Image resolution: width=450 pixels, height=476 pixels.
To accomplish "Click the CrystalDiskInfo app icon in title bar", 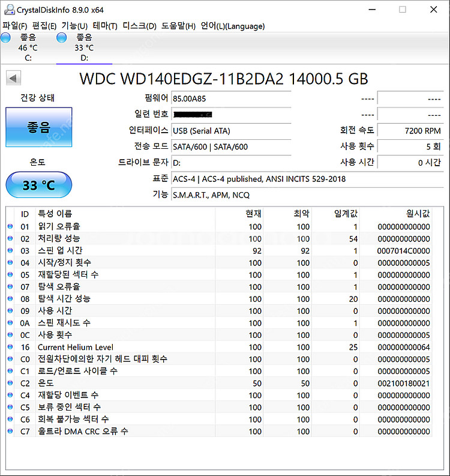I will coord(10,10).
